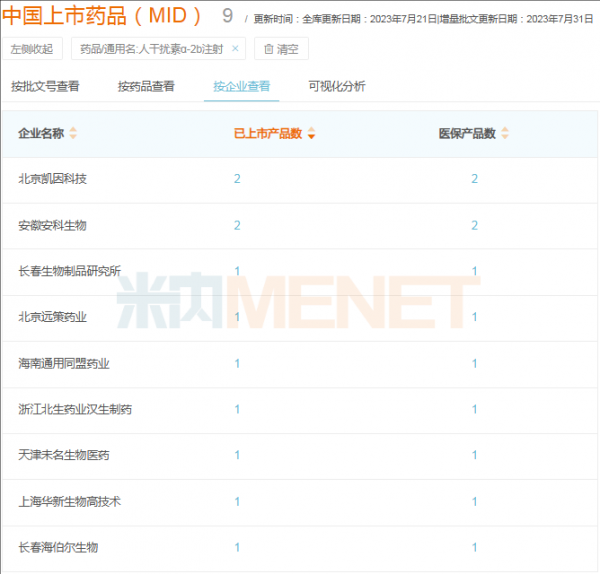Open 北京凯因科技 listed product count link
The image size is (600, 574).
click(237, 179)
